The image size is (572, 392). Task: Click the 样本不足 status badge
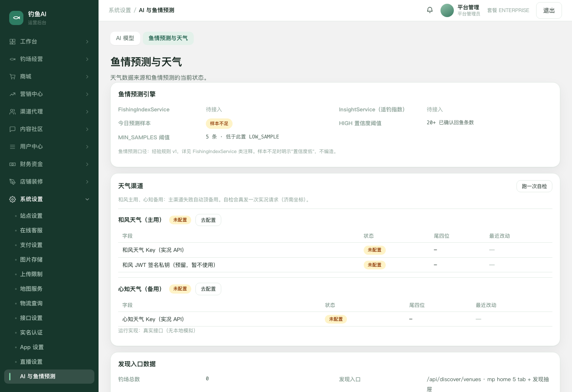pyautogui.click(x=219, y=123)
